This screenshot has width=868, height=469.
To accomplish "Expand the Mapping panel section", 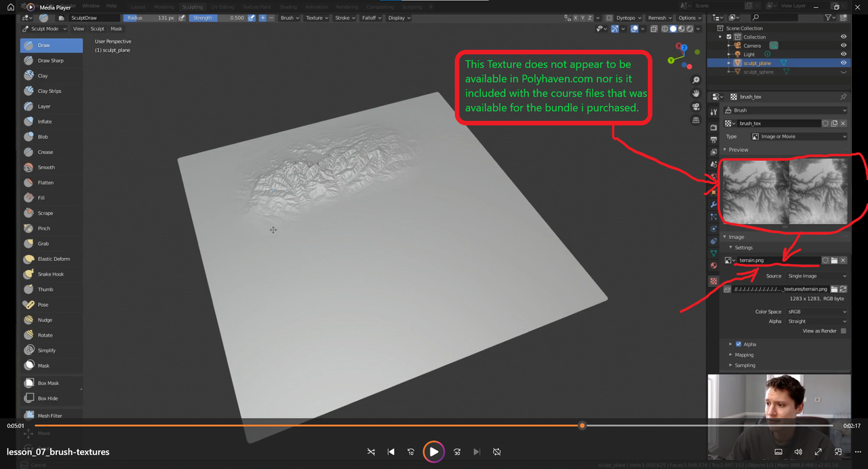I will pyautogui.click(x=744, y=354).
